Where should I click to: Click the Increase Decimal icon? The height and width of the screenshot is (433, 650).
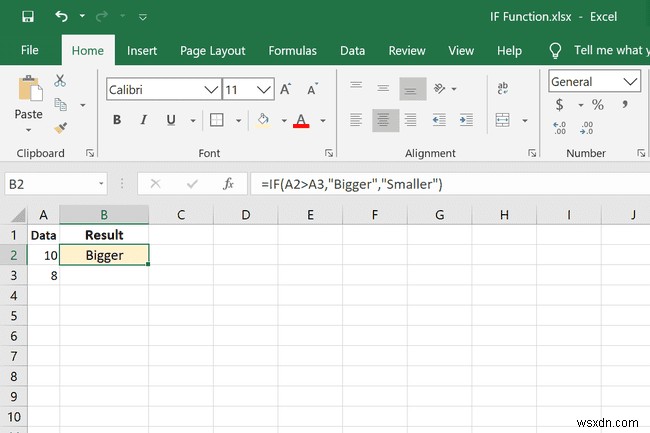point(559,128)
